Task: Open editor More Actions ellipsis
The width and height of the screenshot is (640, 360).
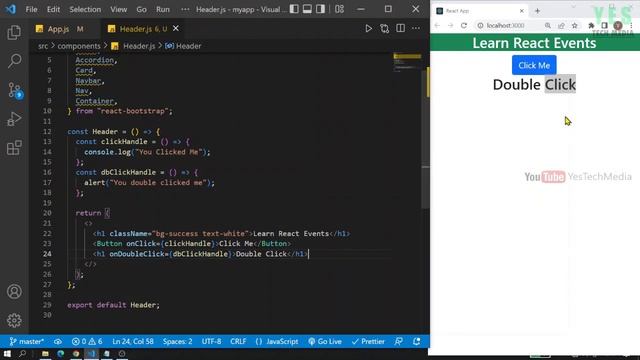Action: click(x=416, y=29)
